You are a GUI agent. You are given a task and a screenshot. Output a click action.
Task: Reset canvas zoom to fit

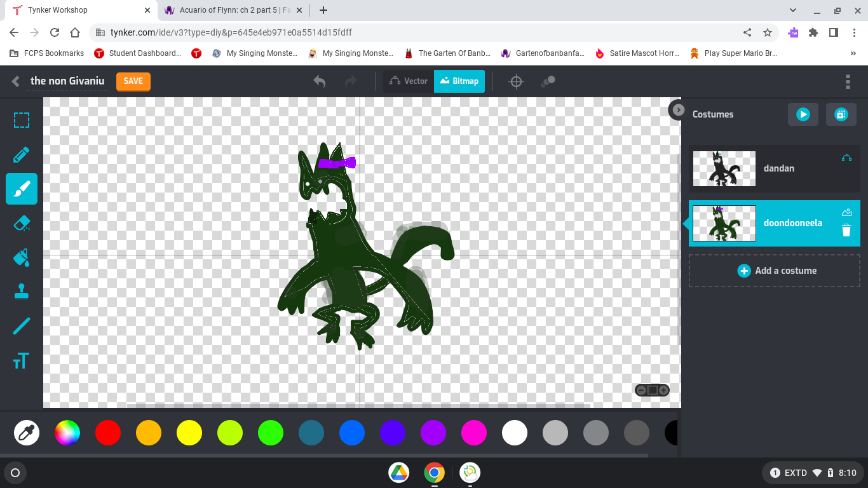tap(653, 390)
